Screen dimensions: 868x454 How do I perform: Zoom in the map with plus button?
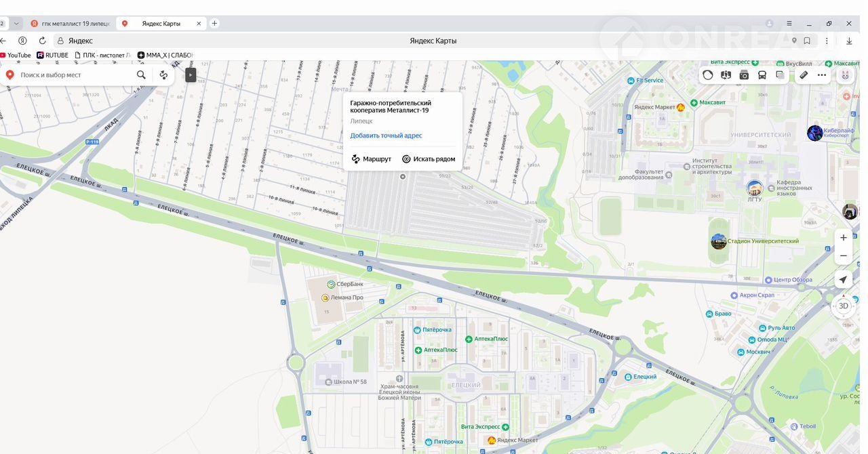click(843, 238)
